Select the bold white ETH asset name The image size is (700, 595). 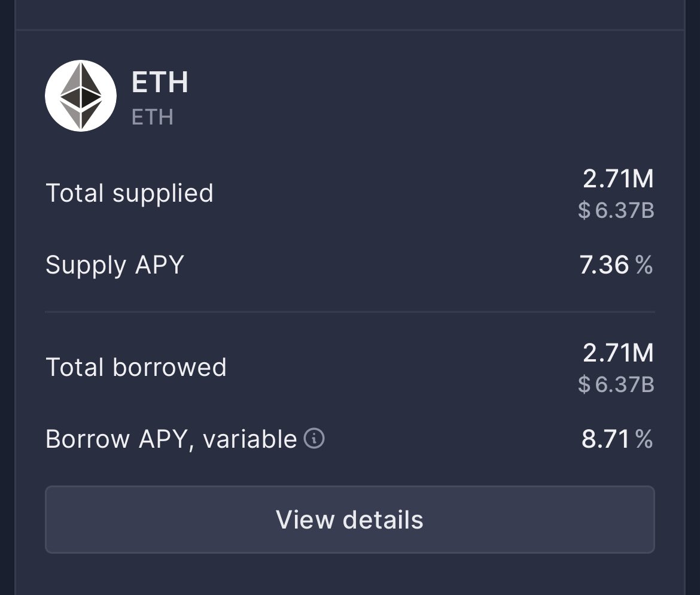click(160, 82)
